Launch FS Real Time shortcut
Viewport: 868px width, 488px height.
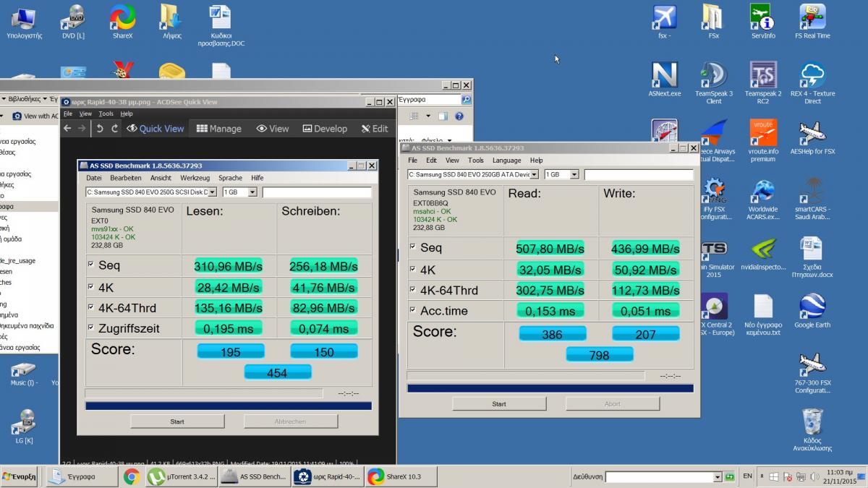(x=812, y=21)
